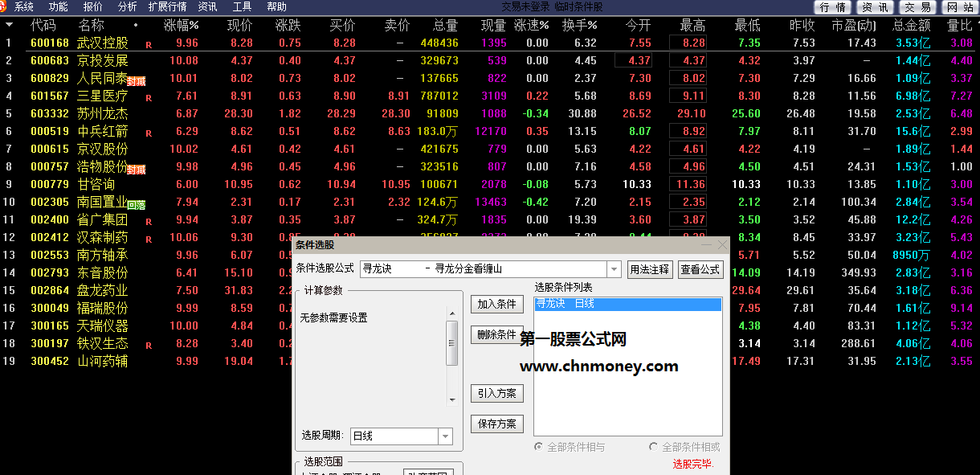Sort by the 现价 column header

point(239,26)
